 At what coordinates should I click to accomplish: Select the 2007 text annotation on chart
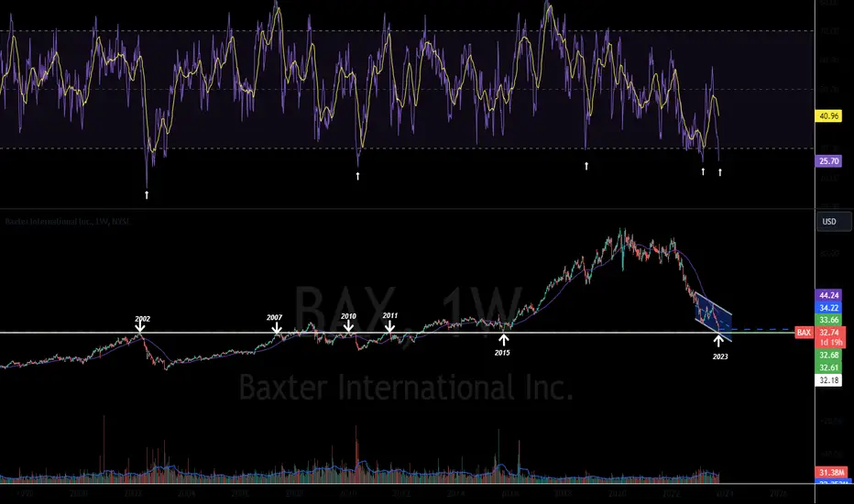pos(275,317)
